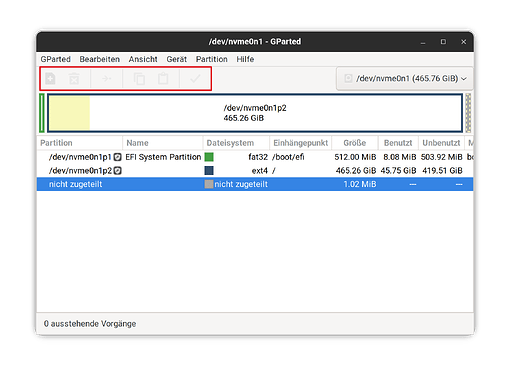Click the 419.51 GiB unused cell

coord(442,171)
